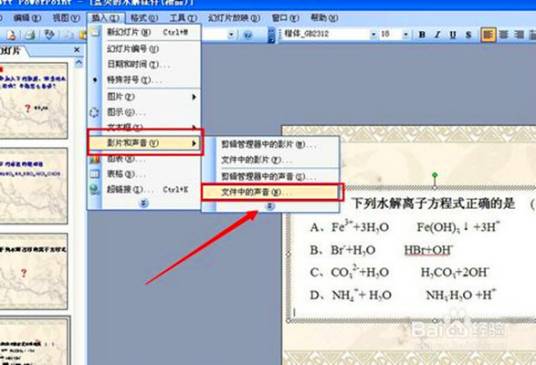Toggle the highlighted align left button

point(488,35)
